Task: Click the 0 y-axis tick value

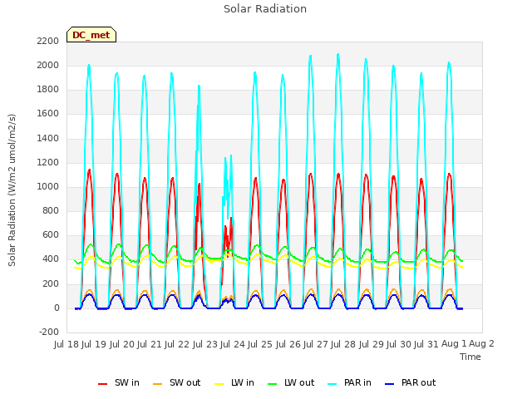Action: [x=57, y=308]
